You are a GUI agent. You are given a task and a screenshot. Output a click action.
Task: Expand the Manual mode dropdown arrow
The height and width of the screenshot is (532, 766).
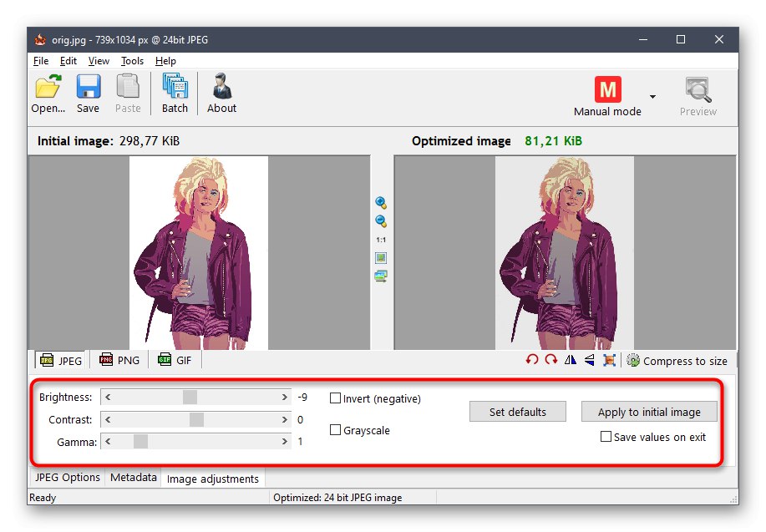pos(652,96)
